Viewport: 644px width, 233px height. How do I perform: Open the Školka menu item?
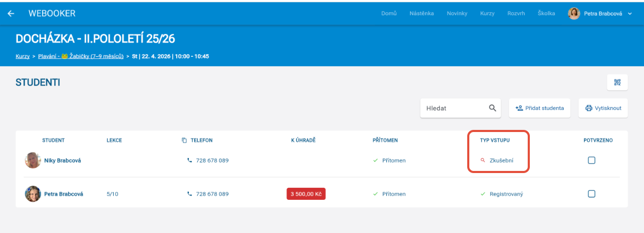546,14
